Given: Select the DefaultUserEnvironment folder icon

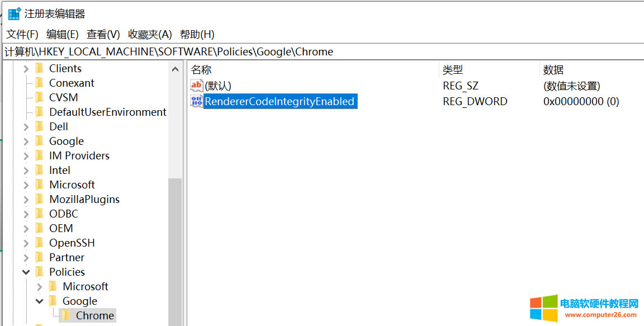Looking at the screenshot, I should 40,112.
